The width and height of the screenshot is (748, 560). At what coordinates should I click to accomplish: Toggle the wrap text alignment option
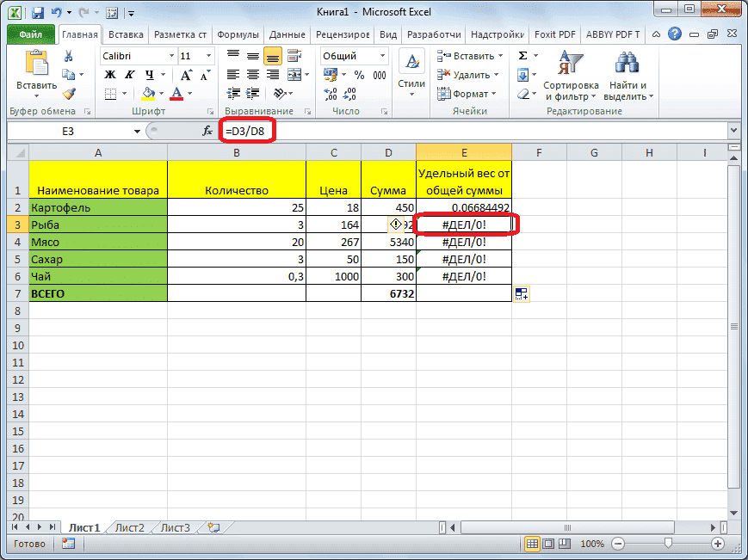(x=294, y=55)
